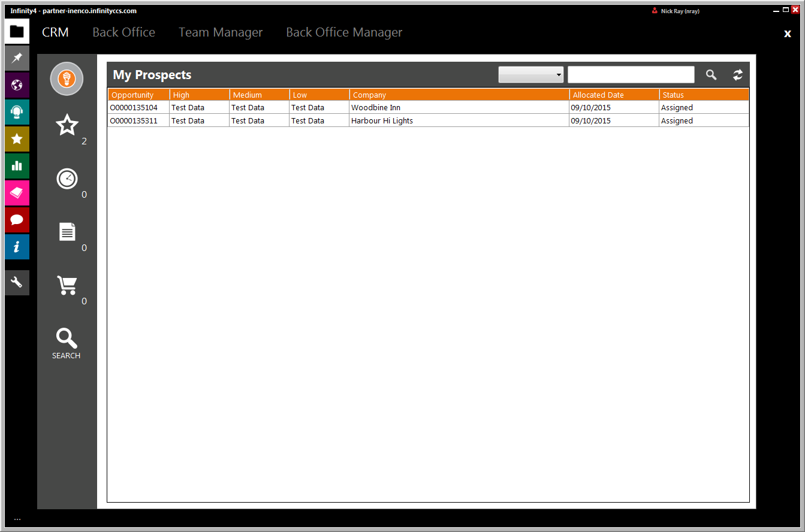Viewport: 805px width, 532px height.
Task: Click the Nick Ray (nray) user name
Action: click(x=680, y=11)
